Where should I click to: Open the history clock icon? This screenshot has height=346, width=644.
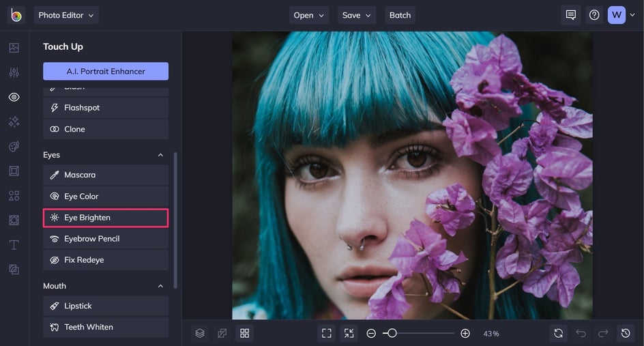(x=626, y=333)
